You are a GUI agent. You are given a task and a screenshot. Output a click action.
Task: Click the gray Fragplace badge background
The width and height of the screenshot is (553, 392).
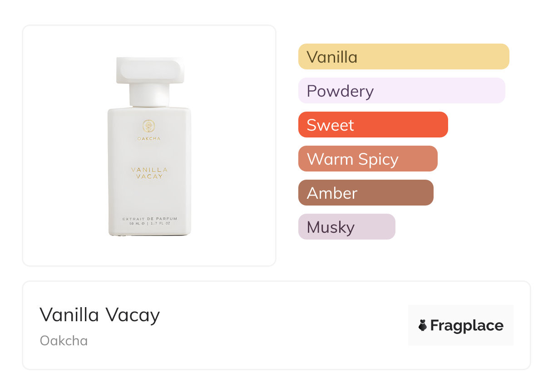[461, 325]
